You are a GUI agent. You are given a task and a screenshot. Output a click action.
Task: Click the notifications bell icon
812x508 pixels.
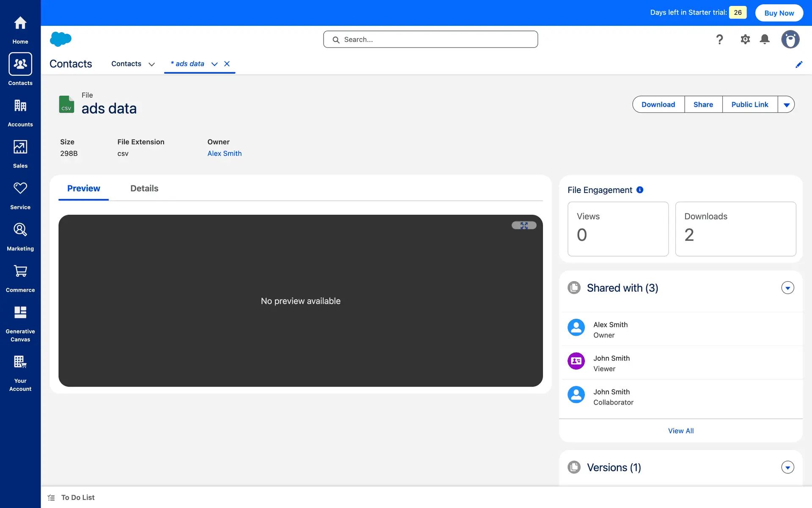click(764, 39)
